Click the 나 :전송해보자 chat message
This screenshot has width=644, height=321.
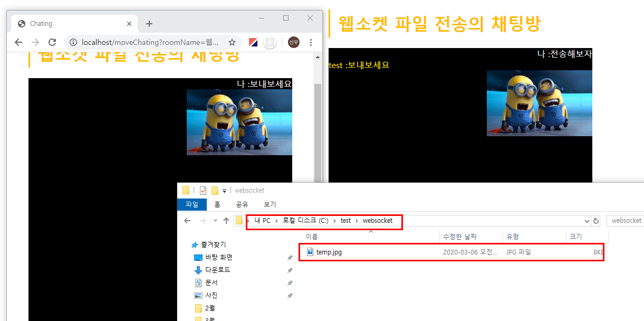(565, 53)
